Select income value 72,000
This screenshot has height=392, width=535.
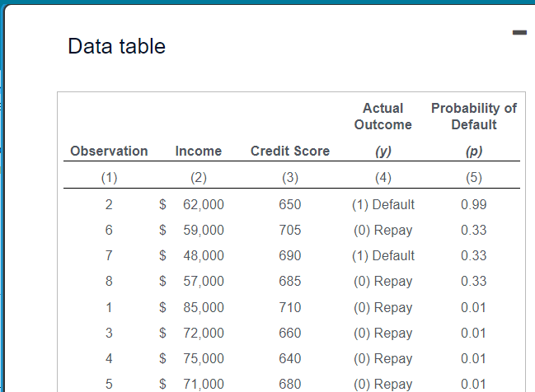coord(204,333)
